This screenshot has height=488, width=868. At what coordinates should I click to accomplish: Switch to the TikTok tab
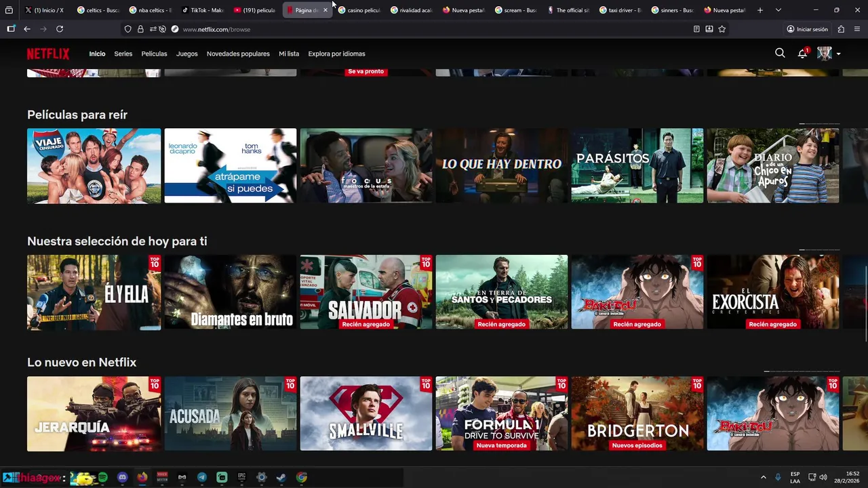202,10
